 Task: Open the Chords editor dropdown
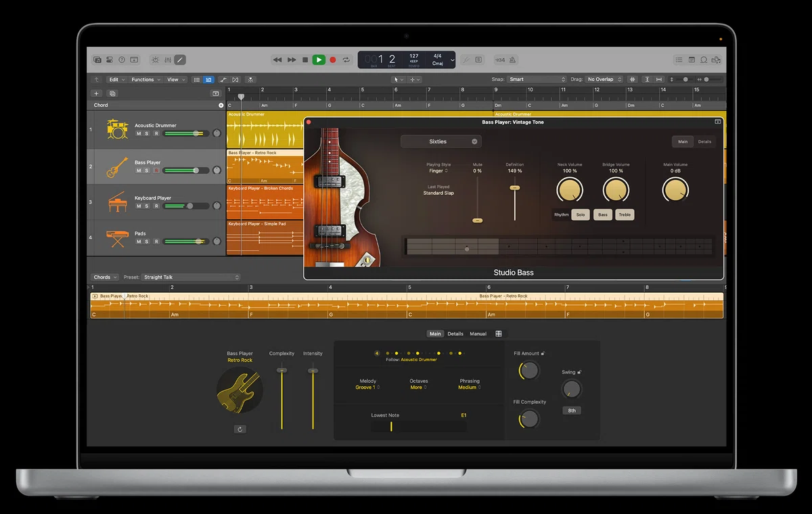(x=105, y=277)
